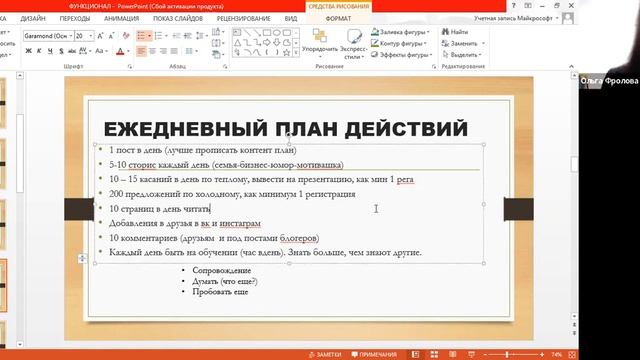640x360 pixels.
Task: Click the zoom in plus icon
Action: pyautogui.click(x=542, y=355)
